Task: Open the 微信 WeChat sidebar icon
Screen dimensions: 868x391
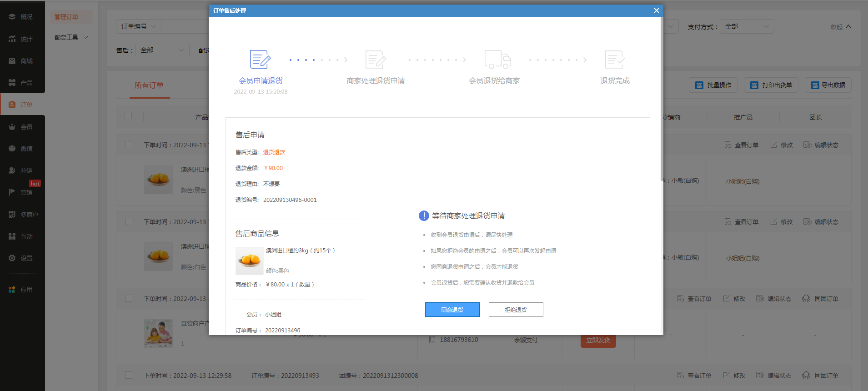Action: coord(12,149)
